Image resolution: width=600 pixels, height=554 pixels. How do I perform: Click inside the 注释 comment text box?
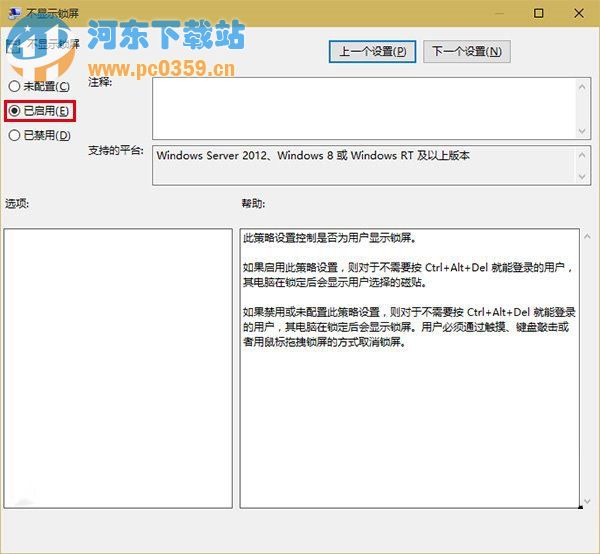[x=364, y=109]
